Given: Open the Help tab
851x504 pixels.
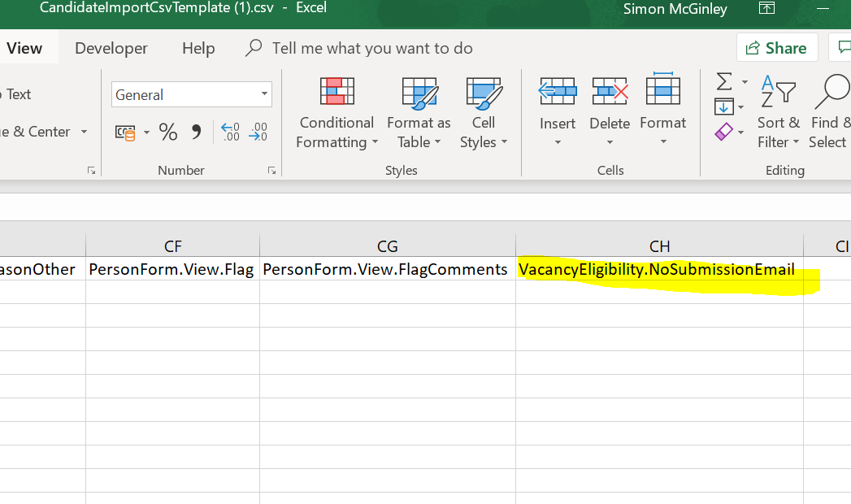Looking at the screenshot, I should (x=198, y=48).
